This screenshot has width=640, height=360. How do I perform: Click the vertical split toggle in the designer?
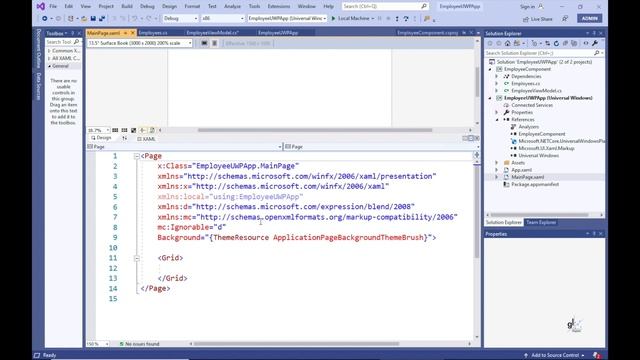pyautogui.click(x=465, y=138)
